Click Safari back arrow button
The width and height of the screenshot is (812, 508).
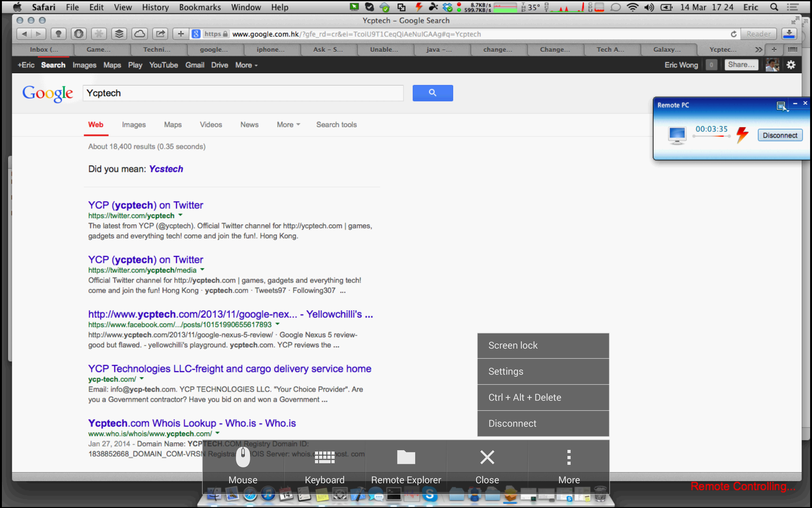[x=24, y=34]
